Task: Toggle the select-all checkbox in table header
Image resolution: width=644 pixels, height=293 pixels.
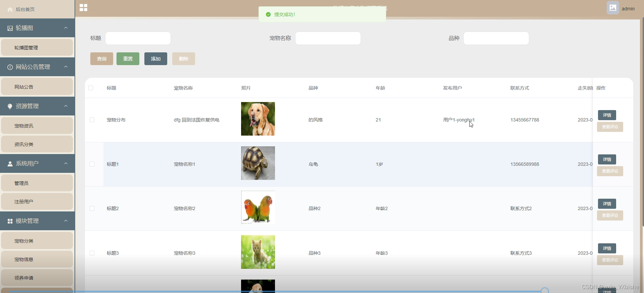Action: pyautogui.click(x=91, y=88)
